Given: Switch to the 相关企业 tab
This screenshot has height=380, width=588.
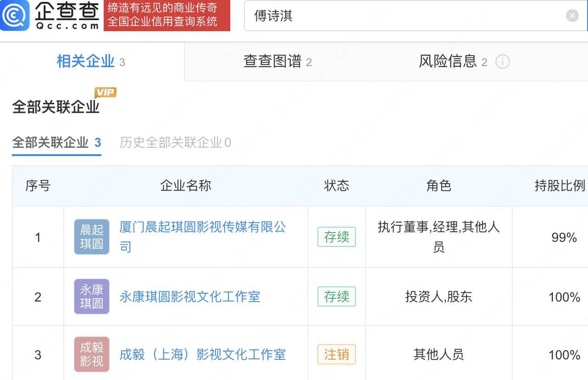Looking at the screenshot, I should 91,61.
